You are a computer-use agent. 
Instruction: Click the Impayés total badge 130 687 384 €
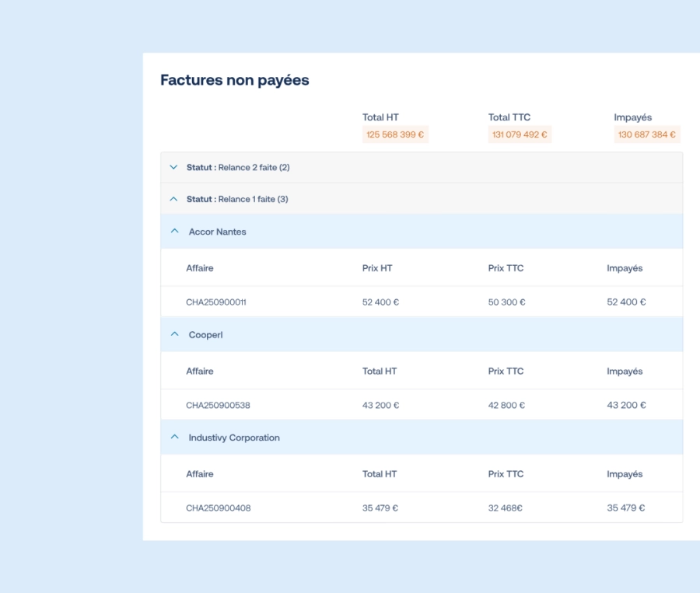[x=646, y=134]
